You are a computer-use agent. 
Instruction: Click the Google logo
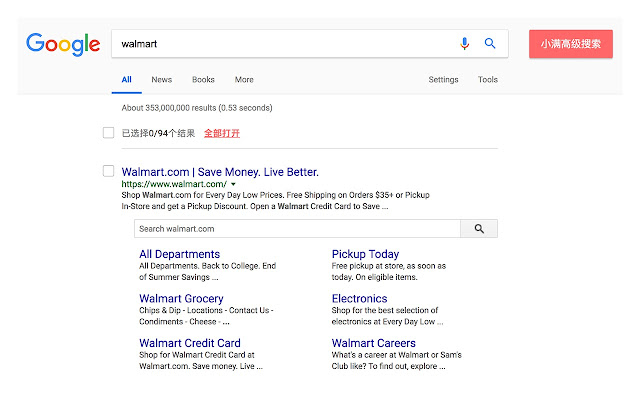click(63, 44)
